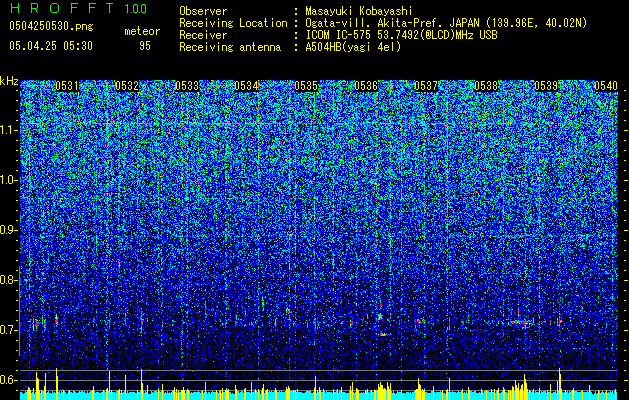
Task: Click the 0535 time marker
Action: tap(306, 86)
